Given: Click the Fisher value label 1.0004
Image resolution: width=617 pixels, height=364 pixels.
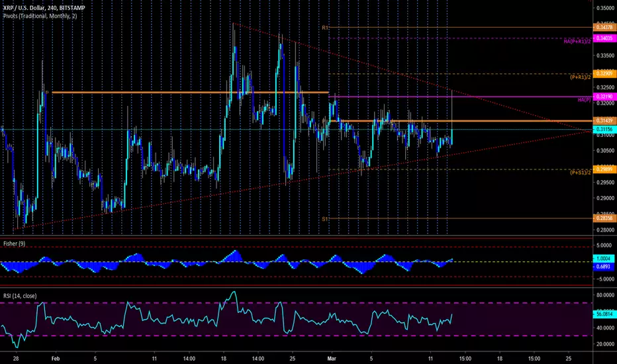Looking at the screenshot, I should click(x=604, y=259).
